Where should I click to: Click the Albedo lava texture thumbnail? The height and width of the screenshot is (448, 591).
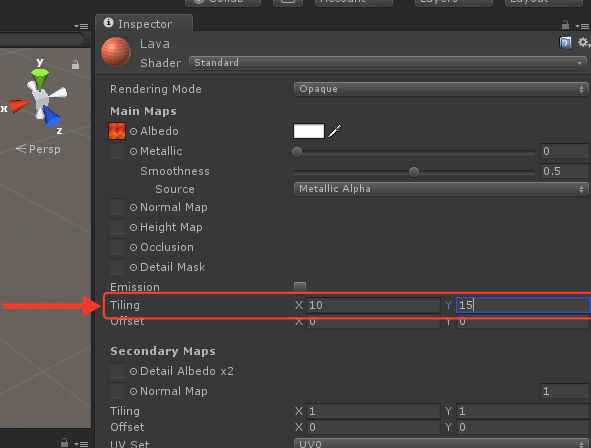117,131
